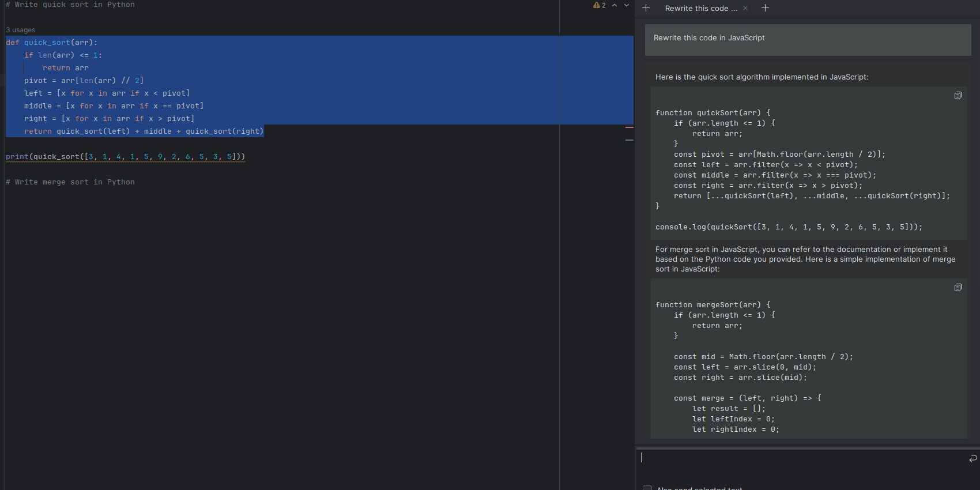Image resolution: width=980 pixels, height=490 pixels.
Task: Switch to the 'Rewrite this code ...' chat tab
Action: (700, 9)
